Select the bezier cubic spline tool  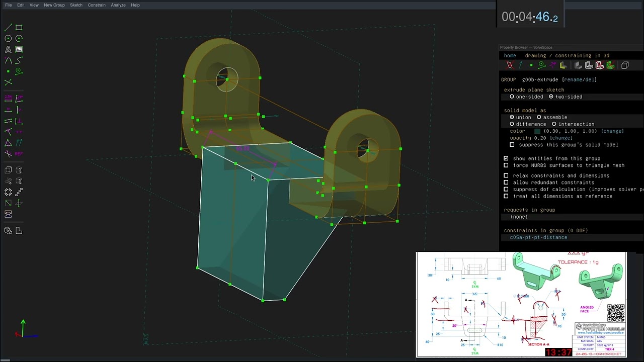coord(19,60)
